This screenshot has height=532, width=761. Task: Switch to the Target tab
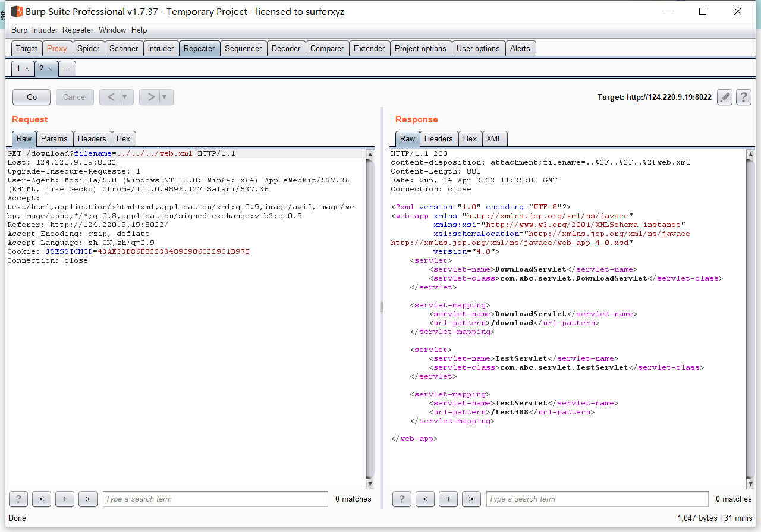[27, 48]
